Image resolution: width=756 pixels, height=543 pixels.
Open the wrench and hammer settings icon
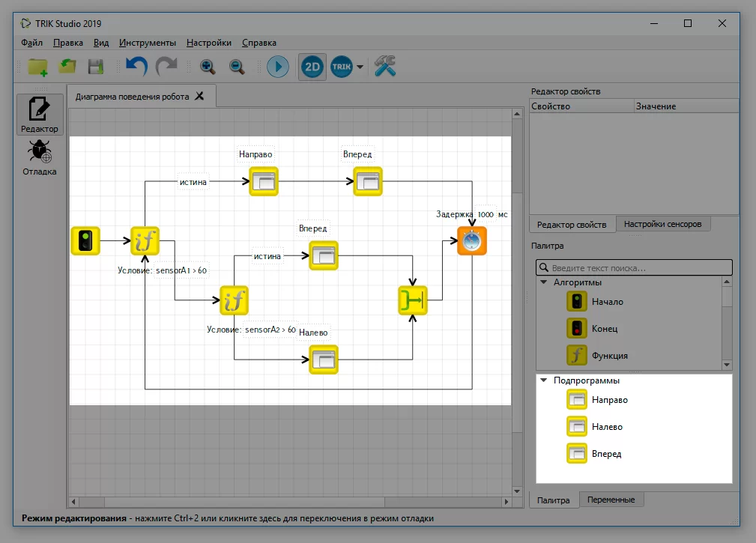click(385, 66)
